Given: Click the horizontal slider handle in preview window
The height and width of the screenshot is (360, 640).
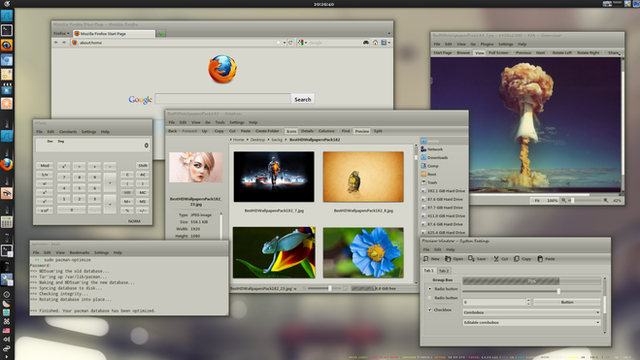Looking at the screenshot, I should tap(558, 291).
